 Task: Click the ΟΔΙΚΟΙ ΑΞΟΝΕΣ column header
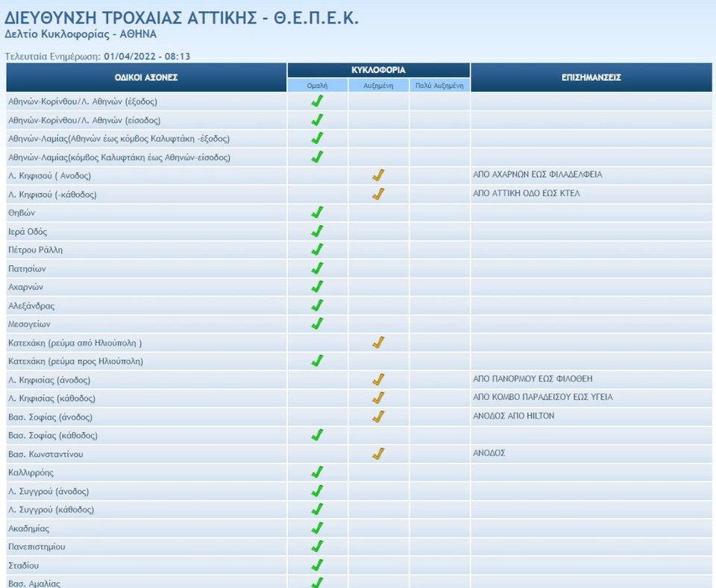coord(146,78)
